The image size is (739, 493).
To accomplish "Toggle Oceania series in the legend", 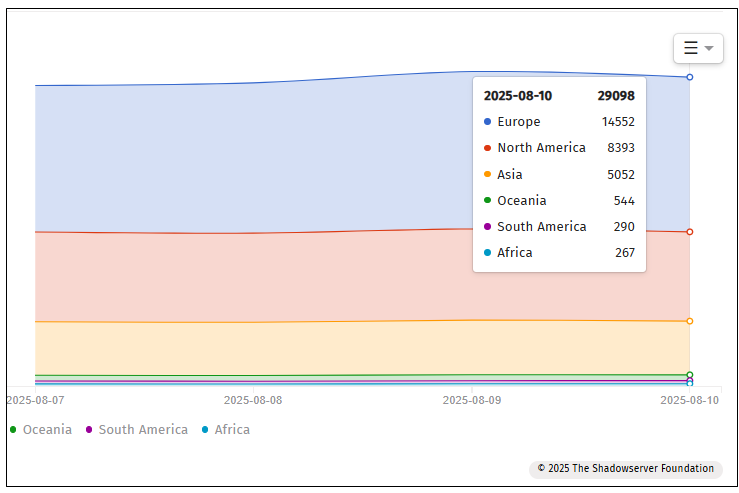I will click(x=41, y=429).
